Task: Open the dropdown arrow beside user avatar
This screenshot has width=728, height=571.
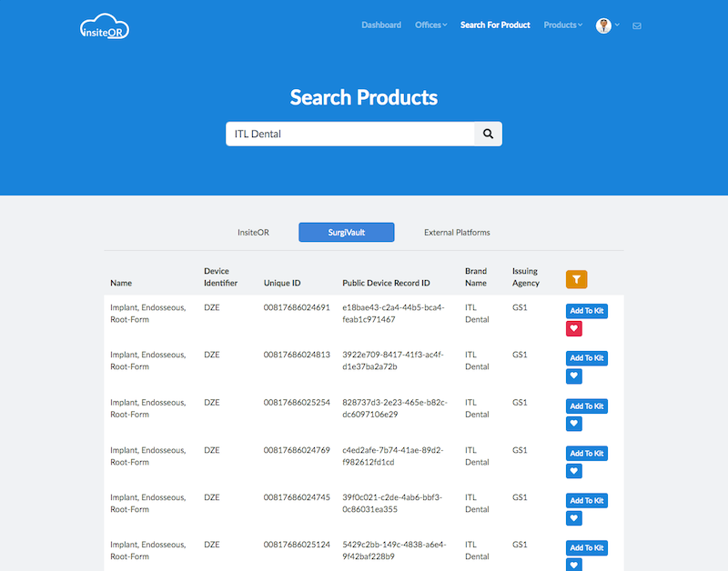Action: pyautogui.click(x=618, y=25)
